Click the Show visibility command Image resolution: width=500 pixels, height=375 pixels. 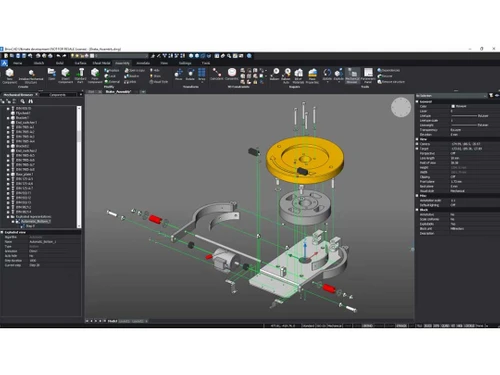coord(156,76)
